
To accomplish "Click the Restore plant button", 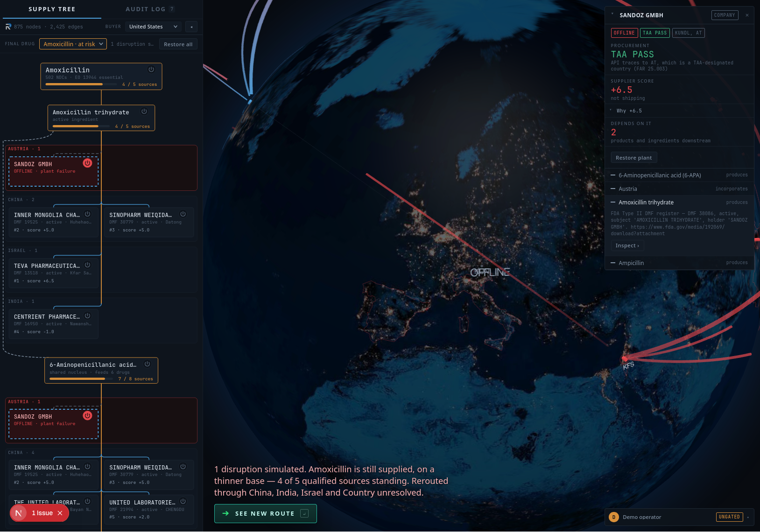I will click(634, 158).
